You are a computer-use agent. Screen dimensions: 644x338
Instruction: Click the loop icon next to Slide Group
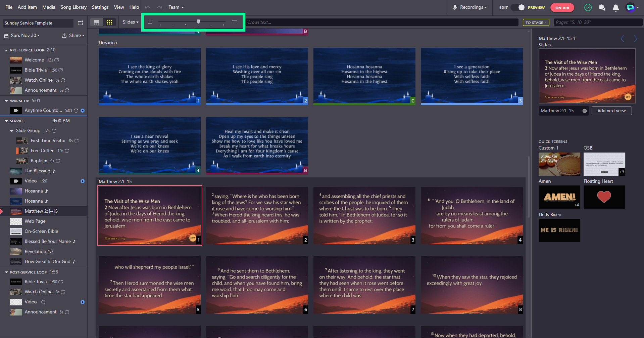54,131
